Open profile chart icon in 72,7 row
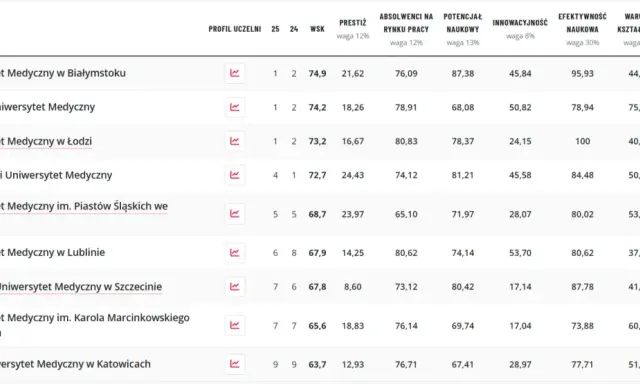This screenshot has height=384, width=640. pyautogui.click(x=235, y=175)
